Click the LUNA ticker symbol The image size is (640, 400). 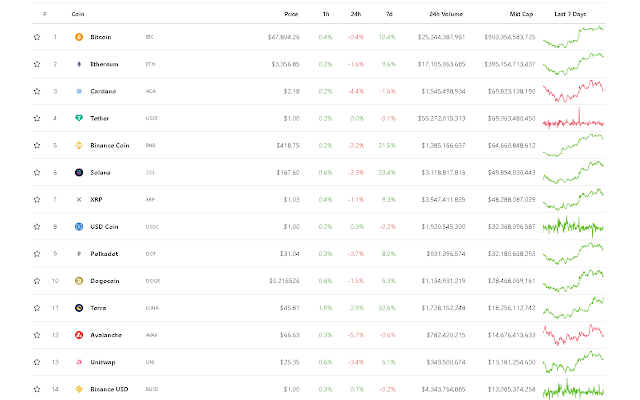coord(152,308)
